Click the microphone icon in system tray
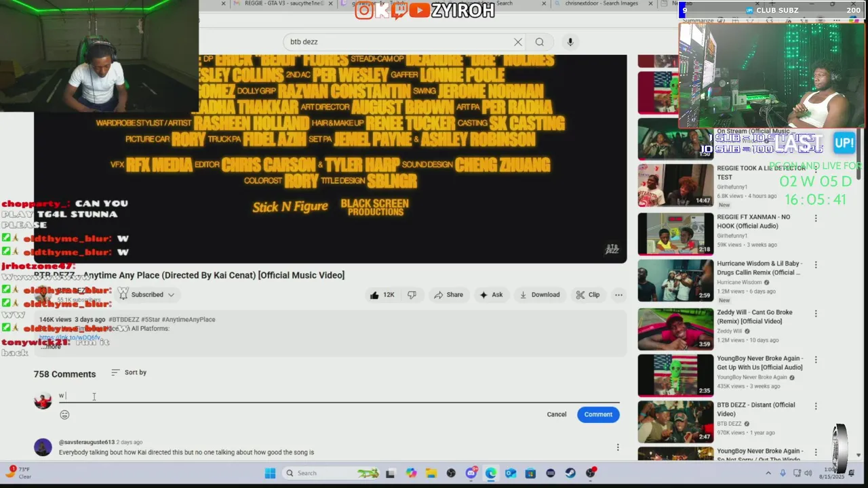Viewport: 868px width, 488px height. [783, 473]
